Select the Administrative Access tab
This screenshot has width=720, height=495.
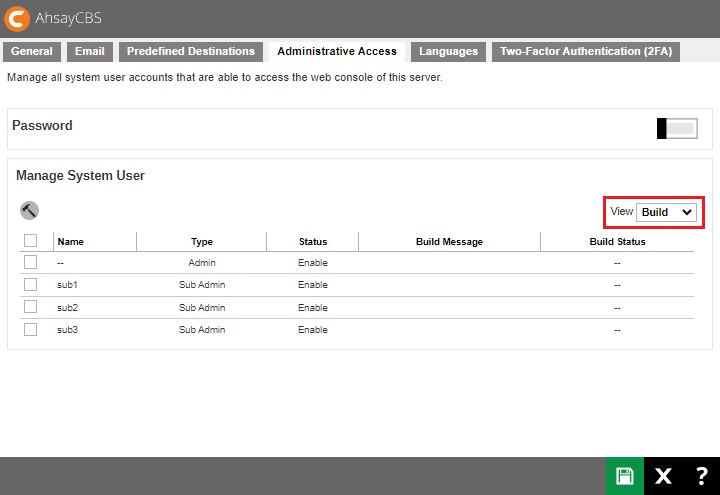pyautogui.click(x=337, y=51)
